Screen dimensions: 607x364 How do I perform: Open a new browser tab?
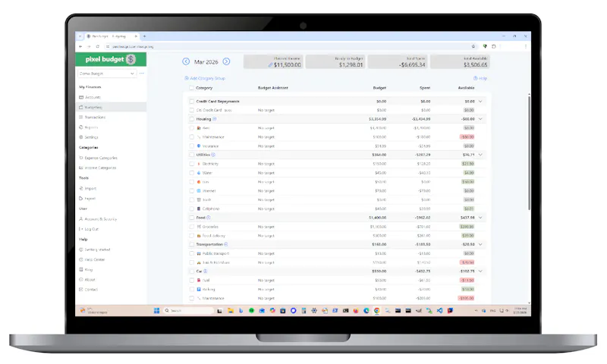144,36
